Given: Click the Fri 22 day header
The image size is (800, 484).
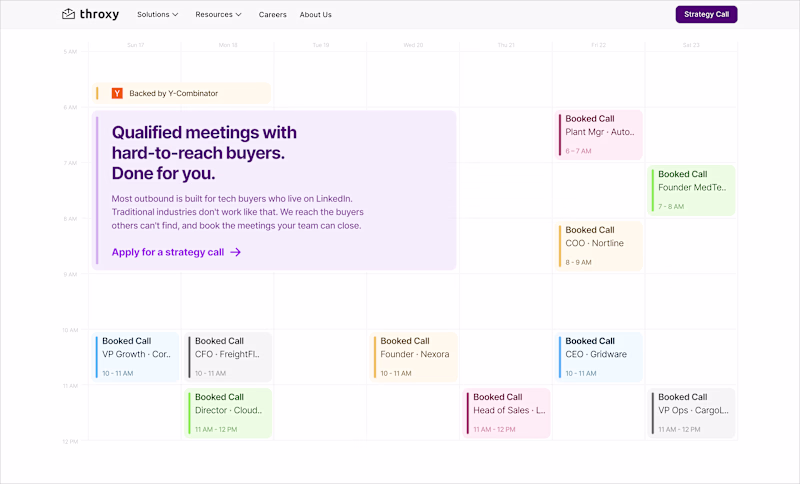Looking at the screenshot, I should point(598,45).
